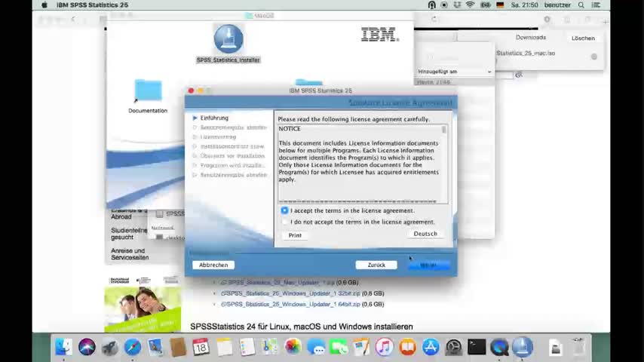The image size is (644, 362).
Task: Select 'I do not accept the terms' option
Action: [284, 222]
